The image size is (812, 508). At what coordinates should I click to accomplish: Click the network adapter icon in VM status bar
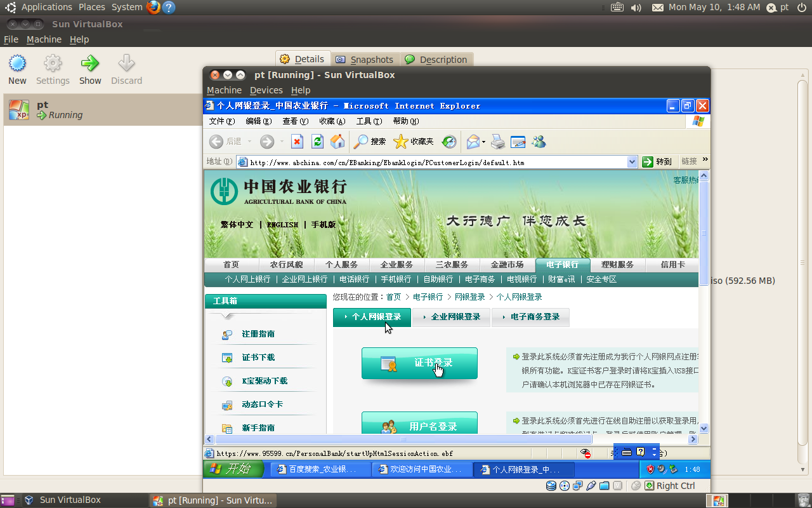tap(577, 486)
